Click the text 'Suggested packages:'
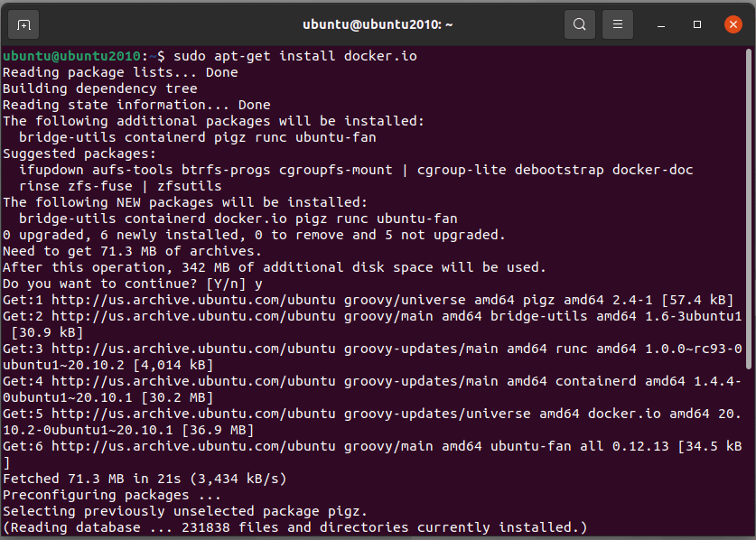The height and width of the screenshot is (540, 756). click(x=79, y=154)
